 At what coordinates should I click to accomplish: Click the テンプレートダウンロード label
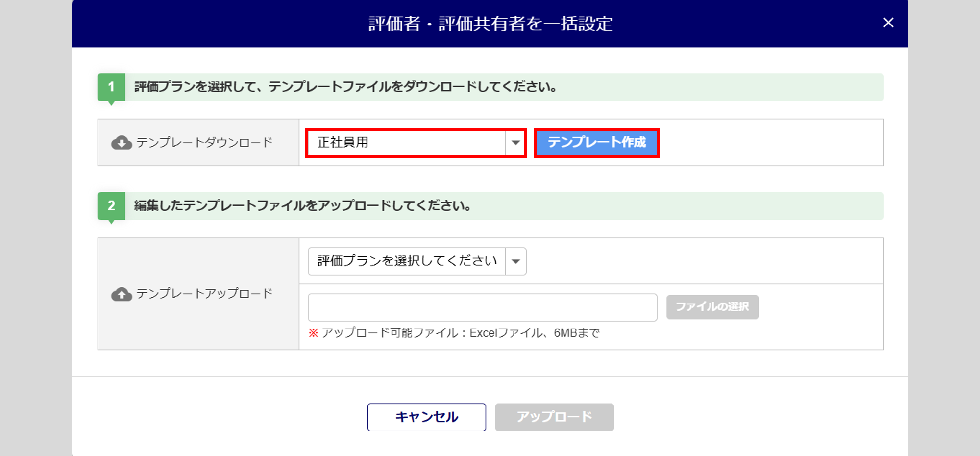tap(204, 143)
